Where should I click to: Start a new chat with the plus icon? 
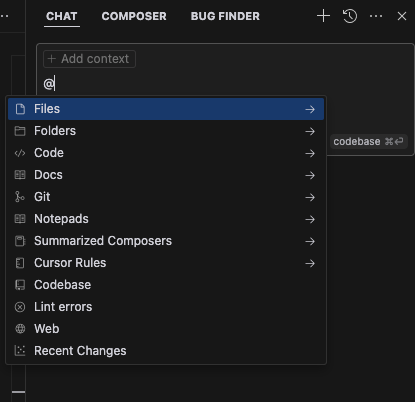point(323,16)
